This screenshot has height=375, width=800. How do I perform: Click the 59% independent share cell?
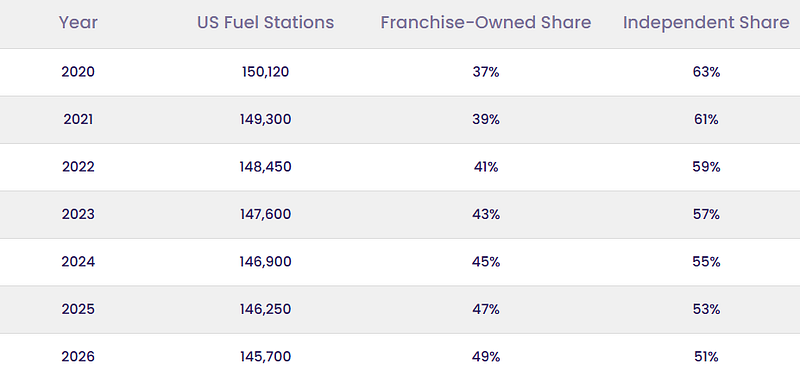point(706,167)
